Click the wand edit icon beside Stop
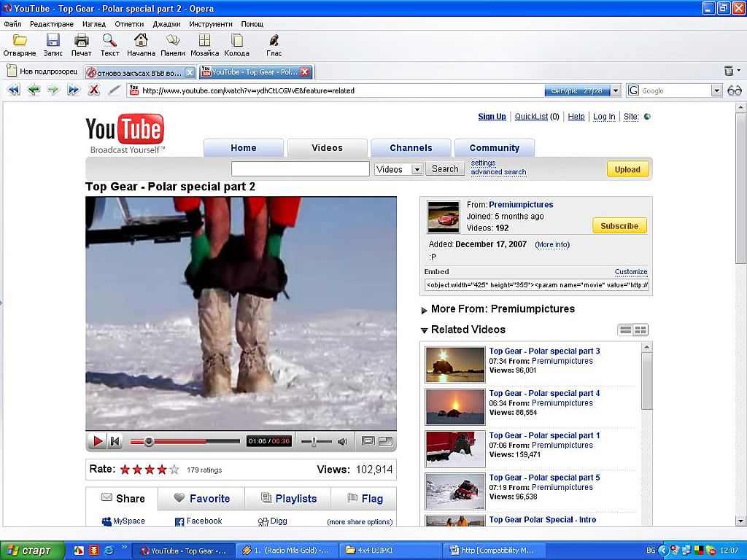The width and height of the screenshot is (747, 560). coord(114,90)
